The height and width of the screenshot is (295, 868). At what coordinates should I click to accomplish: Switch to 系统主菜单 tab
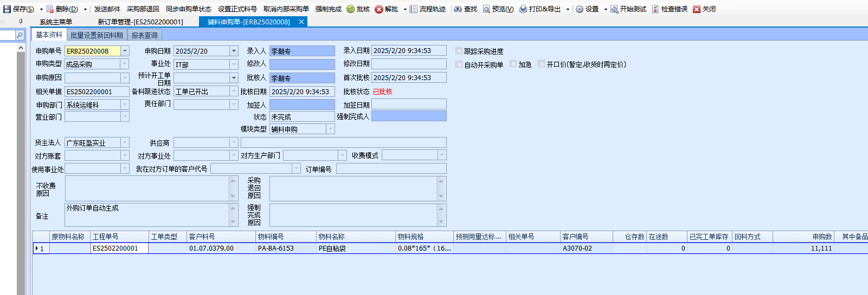point(56,22)
